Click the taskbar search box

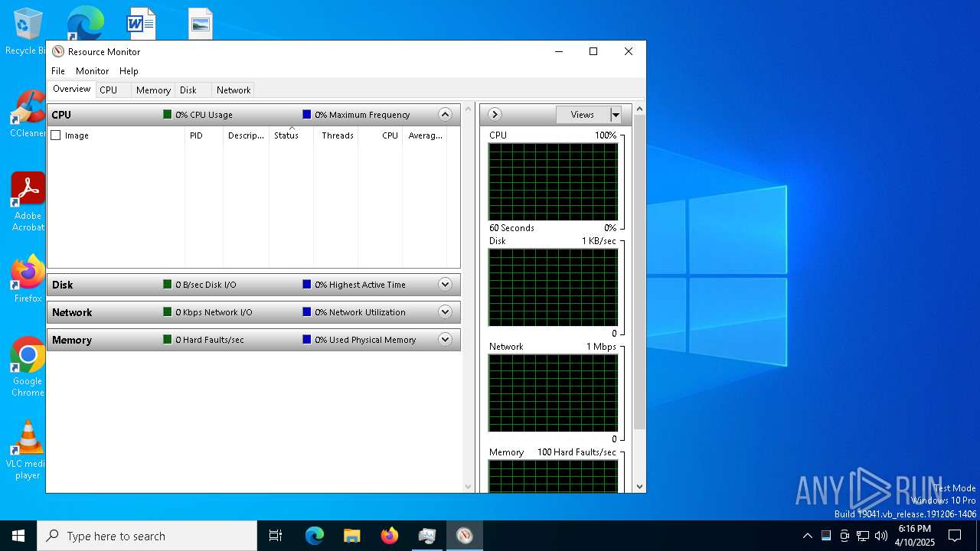tap(147, 536)
